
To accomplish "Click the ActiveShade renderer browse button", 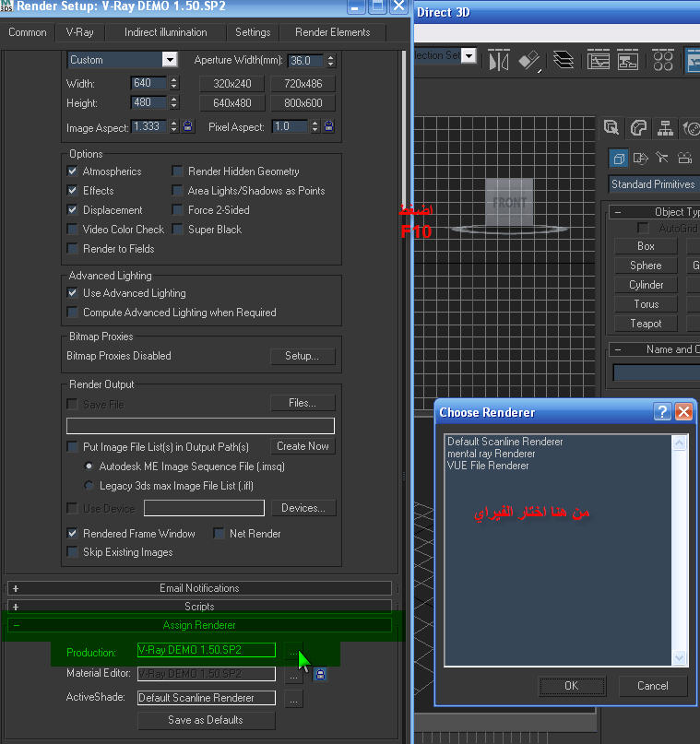I will (x=294, y=701).
